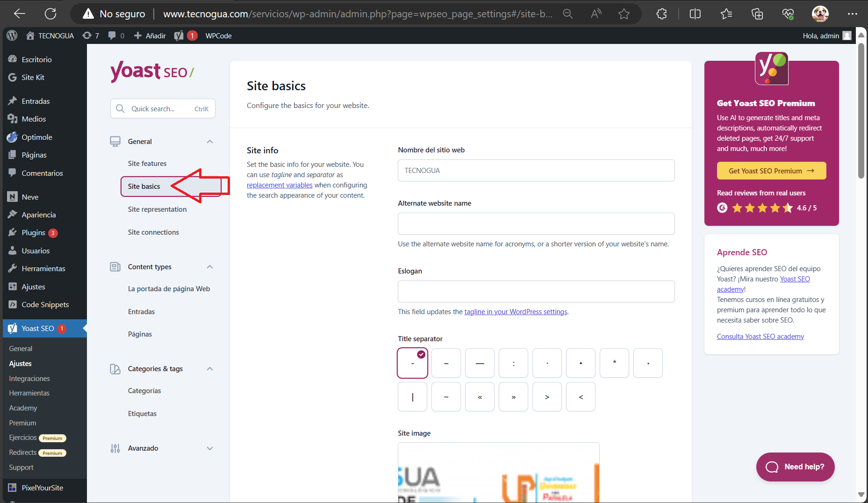Open the browser extensions puzzle icon
868x503 pixels.
tap(661, 14)
